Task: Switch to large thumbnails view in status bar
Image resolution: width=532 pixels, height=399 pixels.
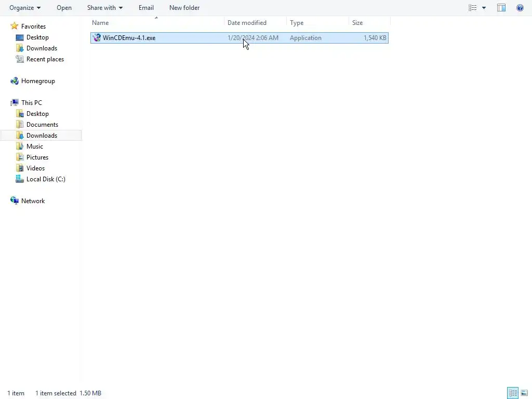Action: [x=524, y=393]
